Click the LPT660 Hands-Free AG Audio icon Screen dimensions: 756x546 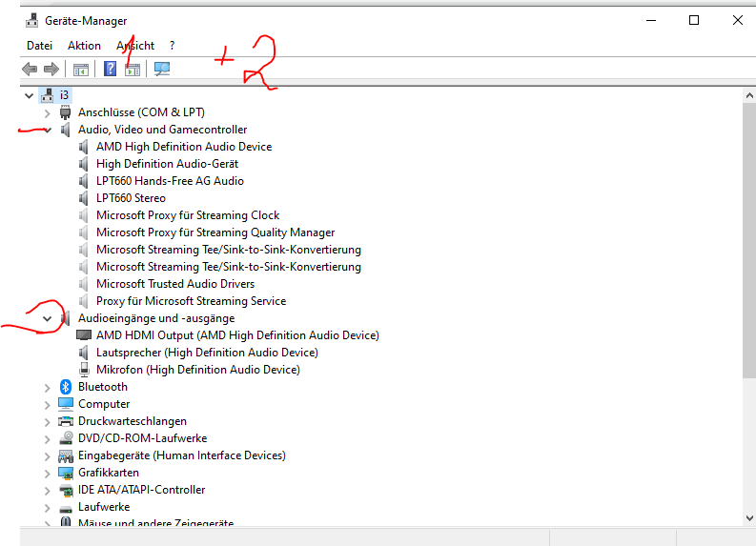click(83, 181)
